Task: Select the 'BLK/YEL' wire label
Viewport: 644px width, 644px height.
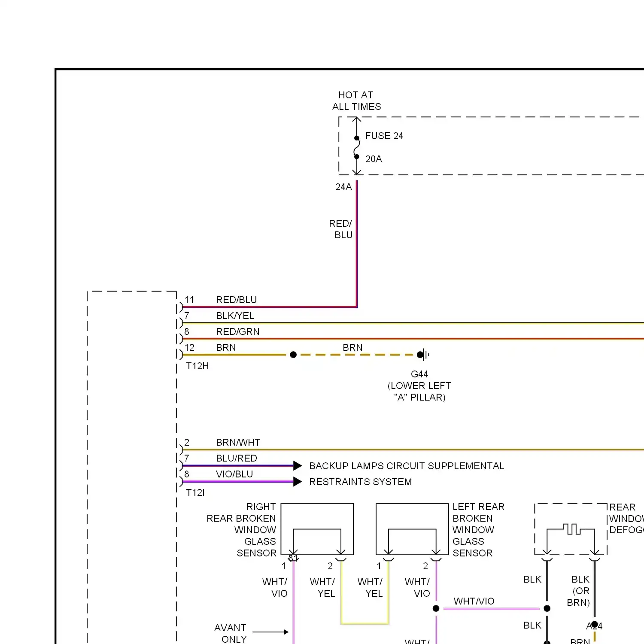Action: 235,316
